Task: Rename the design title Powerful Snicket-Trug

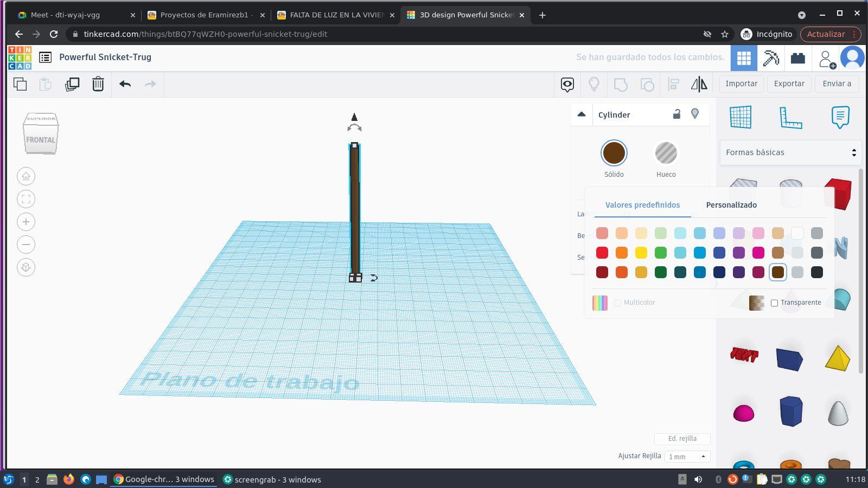Action: click(x=105, y=57)
